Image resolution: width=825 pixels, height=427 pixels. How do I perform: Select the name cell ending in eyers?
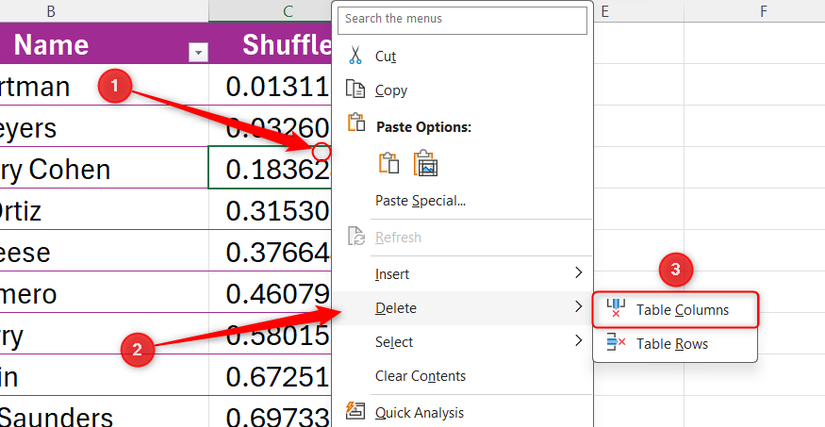104,126
